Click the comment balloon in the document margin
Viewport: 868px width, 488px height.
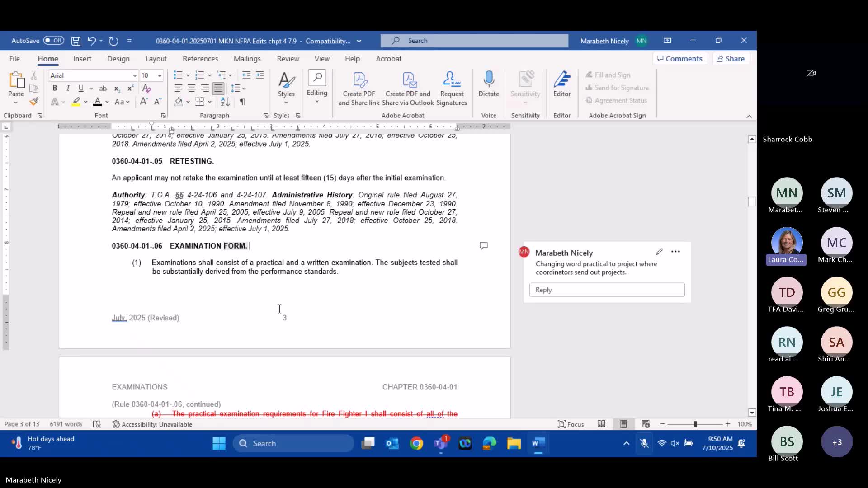click(x=483, y=246)
